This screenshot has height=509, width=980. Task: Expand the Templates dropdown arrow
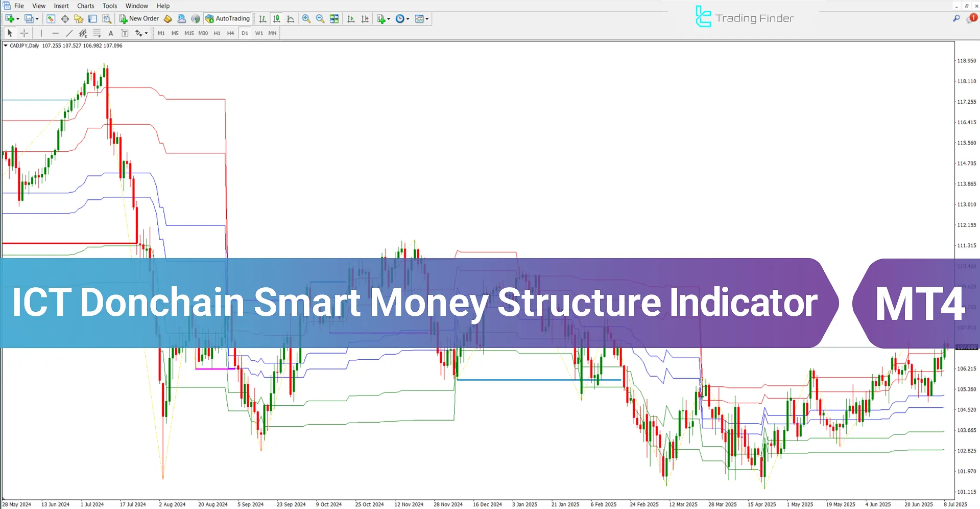pyautogui.click(x=427, y=19)
